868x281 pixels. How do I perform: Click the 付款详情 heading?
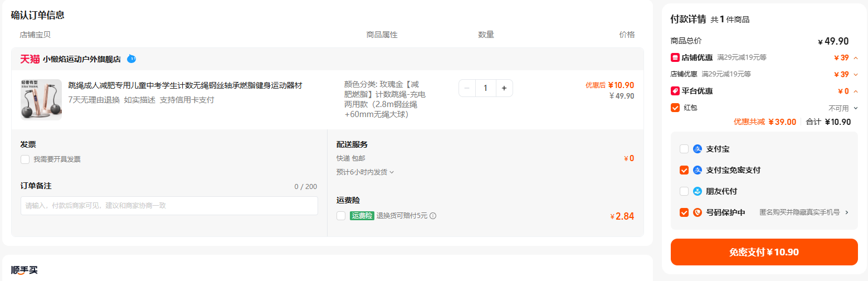pos(688,19)
